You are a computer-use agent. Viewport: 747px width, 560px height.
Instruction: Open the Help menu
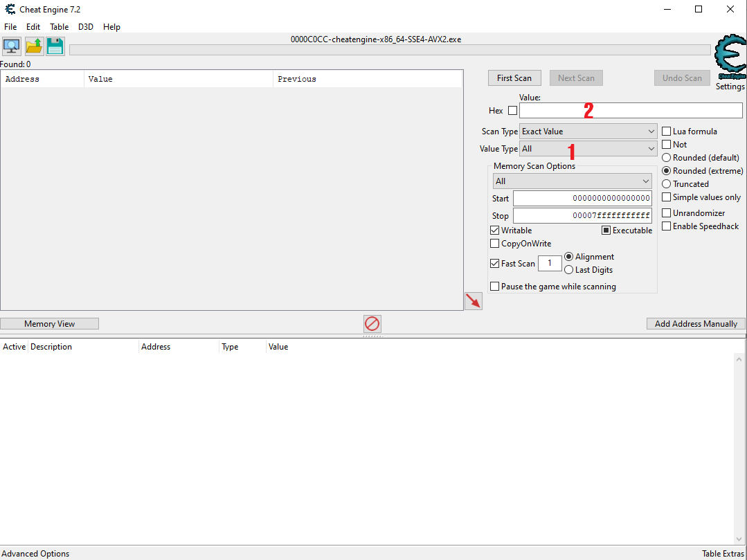[x=111, y=27]
